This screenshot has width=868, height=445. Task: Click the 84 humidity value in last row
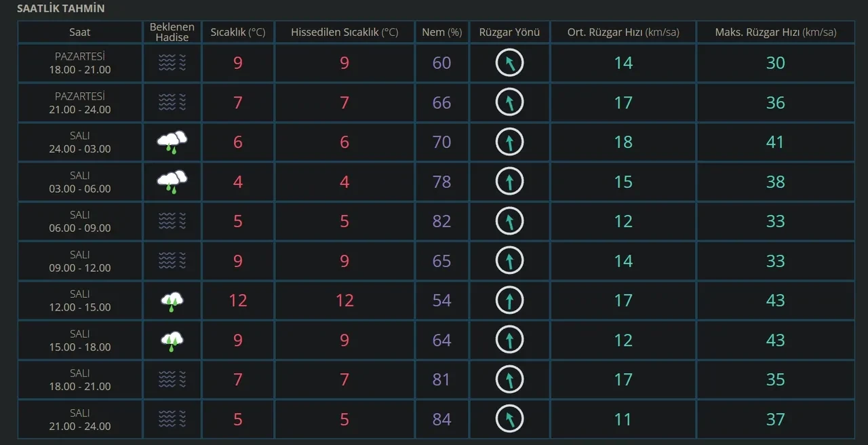tap(441, 419)
